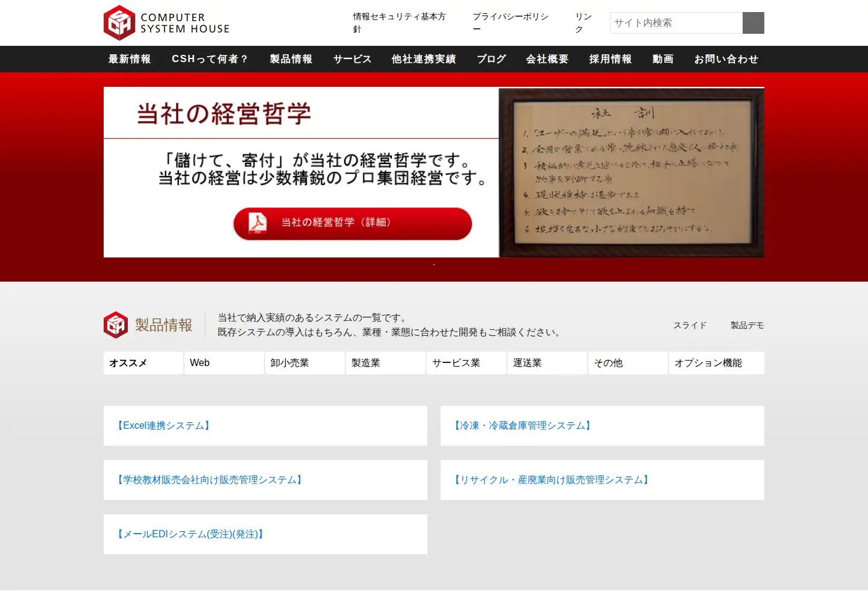Open お問い合わせ menu item
The height and width of the screenshot is (603, 868).
click(x=726, y=59)
